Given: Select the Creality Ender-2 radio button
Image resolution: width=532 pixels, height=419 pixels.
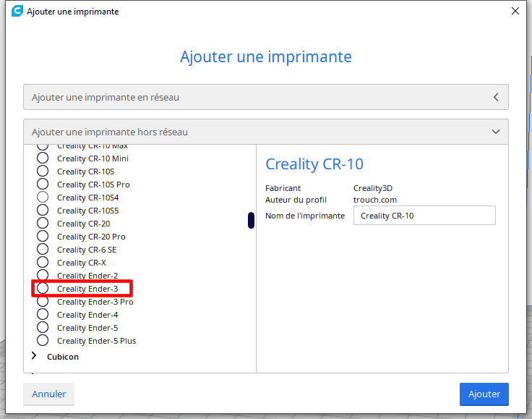Looking at the screenshot, I should [x=43, y=275].
